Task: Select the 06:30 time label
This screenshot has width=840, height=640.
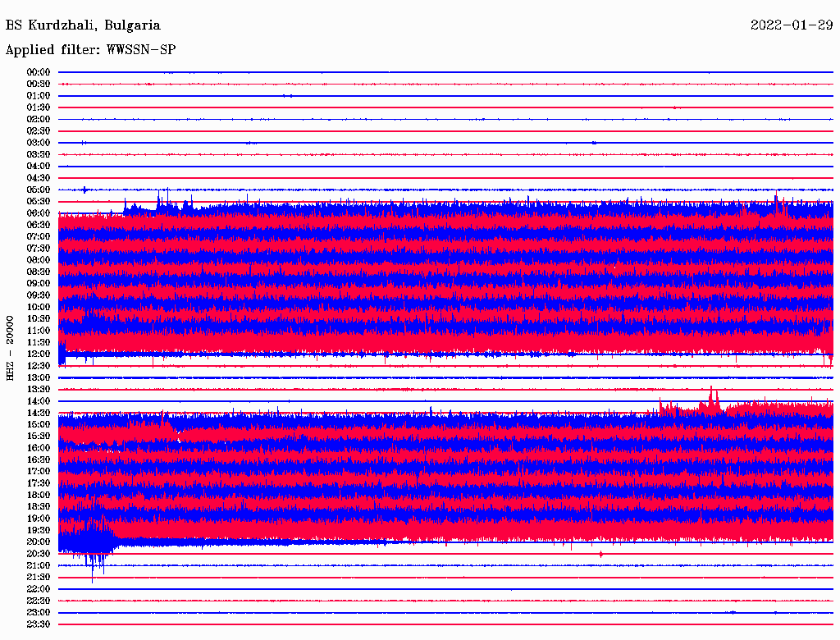Action: tap(39, 225)
